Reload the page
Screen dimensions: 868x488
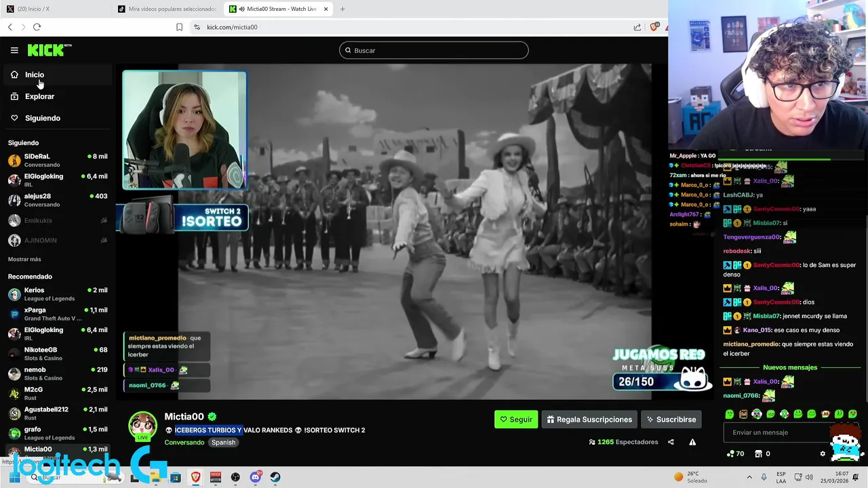(37, 27)
